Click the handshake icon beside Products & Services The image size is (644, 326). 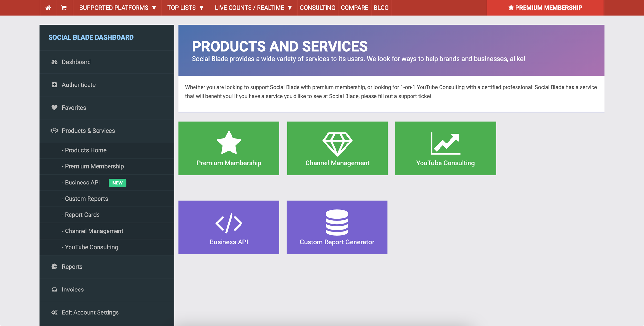[x=54, y=131]
